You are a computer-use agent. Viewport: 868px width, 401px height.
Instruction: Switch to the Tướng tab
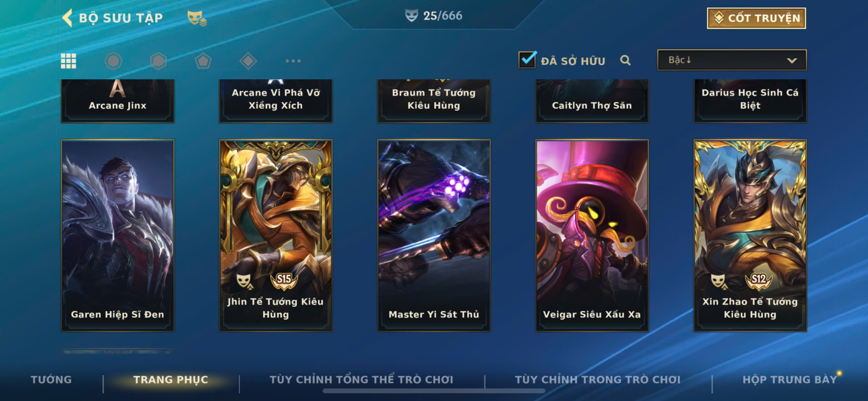point(51,380)
